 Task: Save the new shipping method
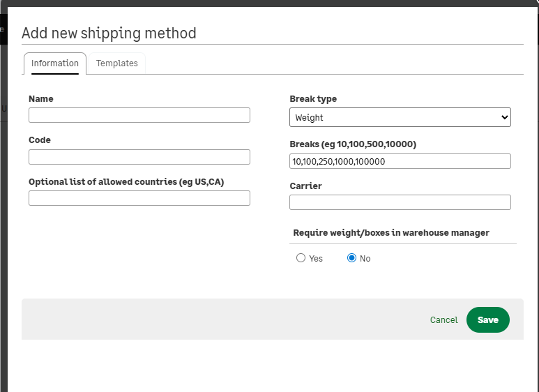[488, 319]
